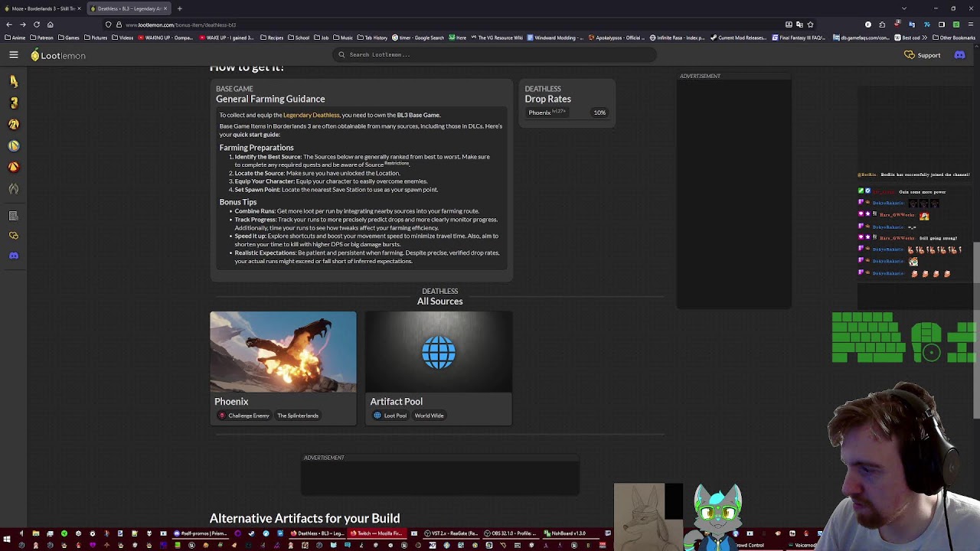This screenshot has height=551, width=980.
Task: Follow the Legendary Deathless link
Action: (x=311, y=115)
